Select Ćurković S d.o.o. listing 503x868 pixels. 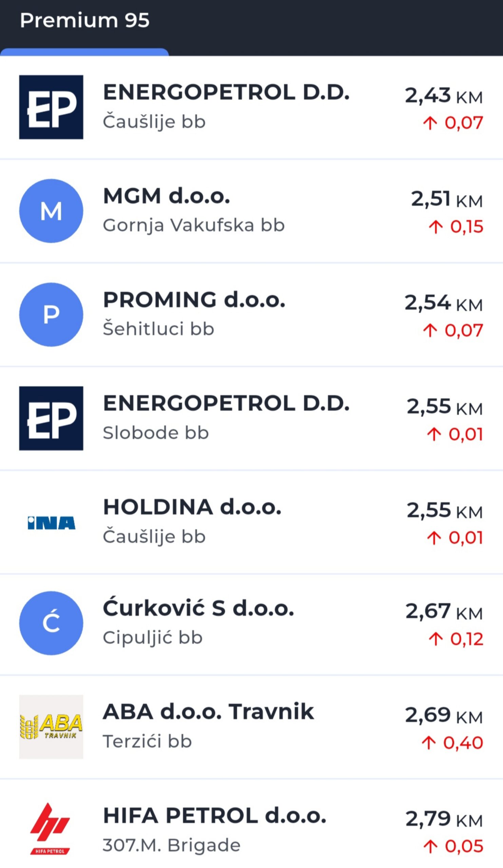click(198, 608)
